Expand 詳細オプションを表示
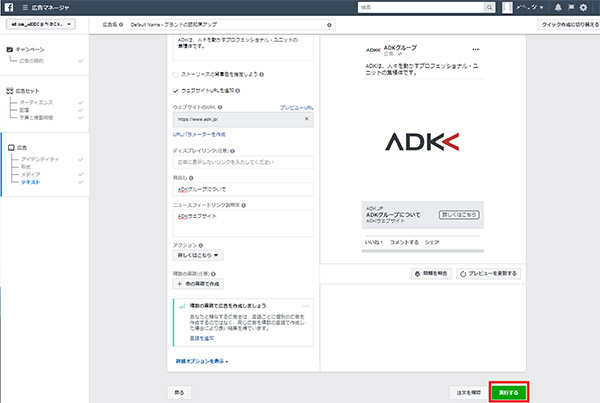 click(x=202, y=361)
